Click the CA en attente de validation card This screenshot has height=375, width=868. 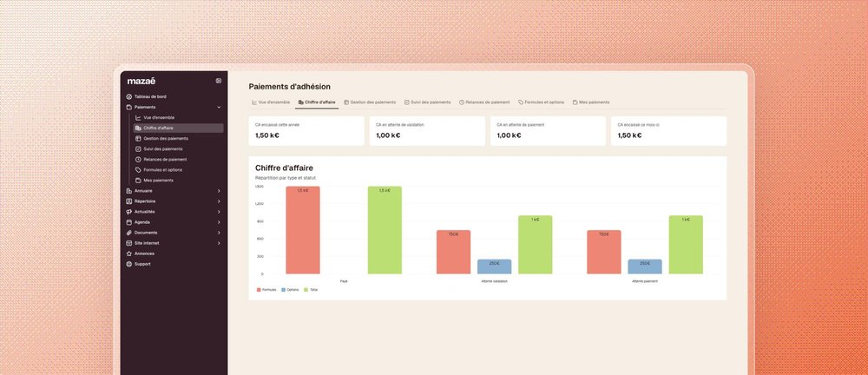pos(427,131)
